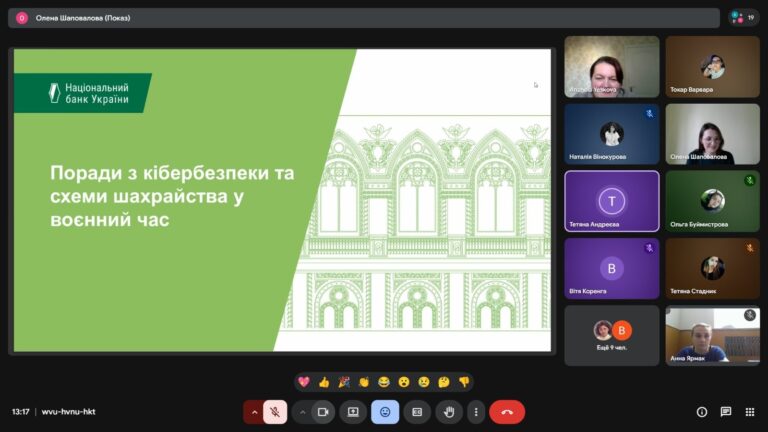Image resolution: width=768 pixels, height=432 pixels.
Task: Click muted mic icon on Ольга Буймистрова tile
Action: coord(749,180)
